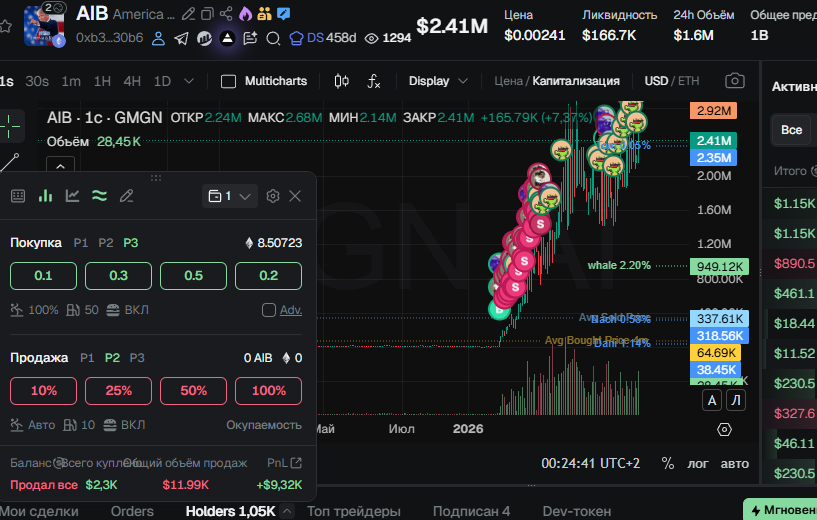Select sell preset P3
This screenshot has width=817, height=520.
137,358
